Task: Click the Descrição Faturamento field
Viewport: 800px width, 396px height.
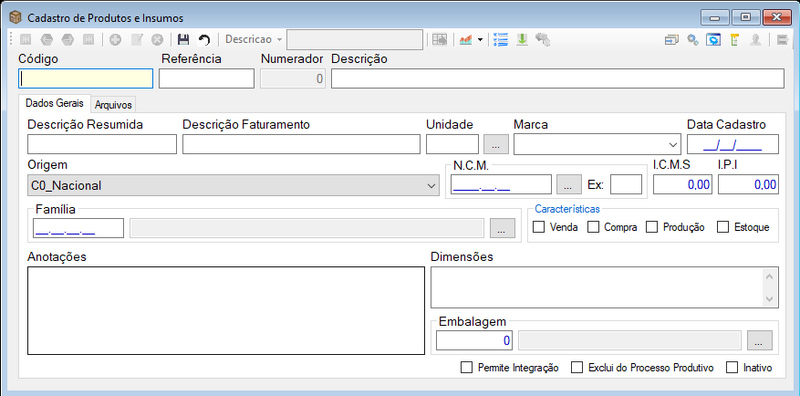Action: (x=302, y=144)
